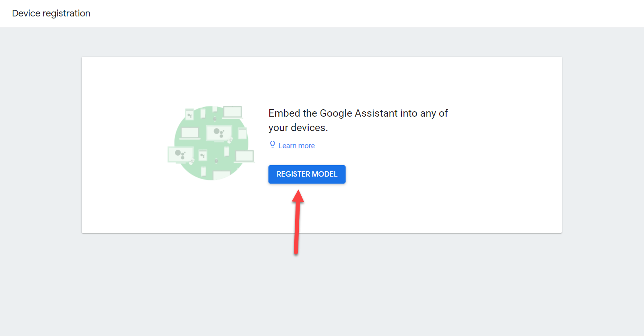Click the lightbulb icon beside Learn more

(273, 144)
